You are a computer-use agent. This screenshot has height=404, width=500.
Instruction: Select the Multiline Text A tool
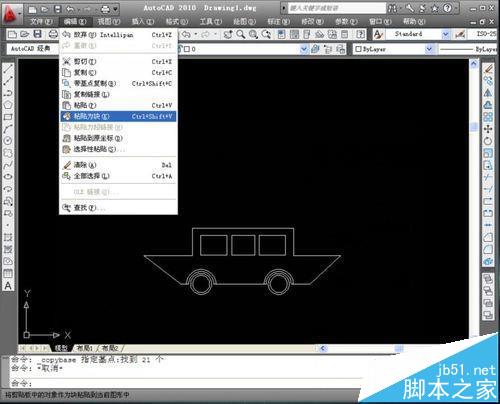coord(8,286)
